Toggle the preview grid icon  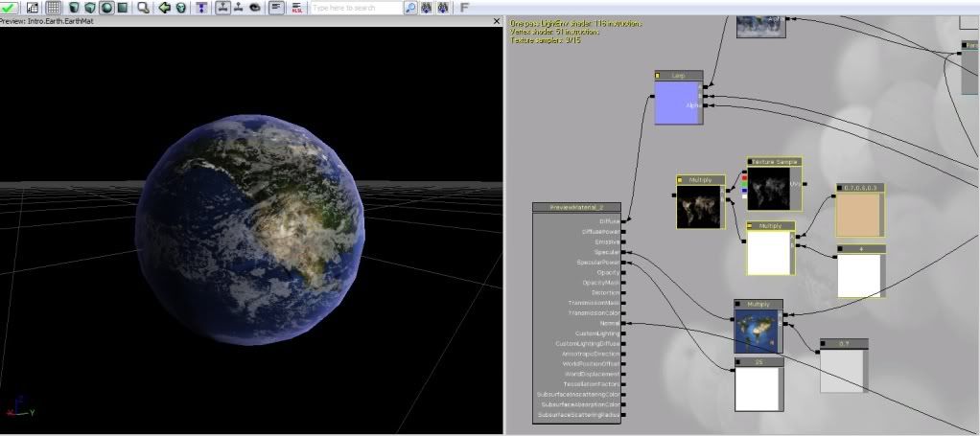(x=53, y=8)
